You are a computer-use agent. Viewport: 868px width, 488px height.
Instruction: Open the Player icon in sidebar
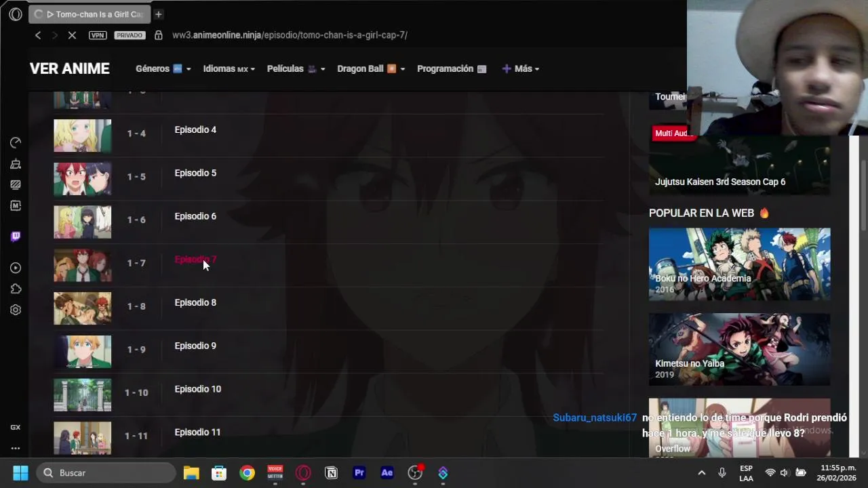point(15,268)
